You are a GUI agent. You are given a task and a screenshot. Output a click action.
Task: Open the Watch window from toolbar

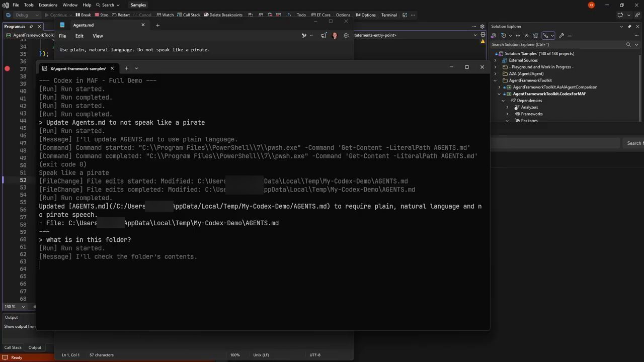[165, 15]
